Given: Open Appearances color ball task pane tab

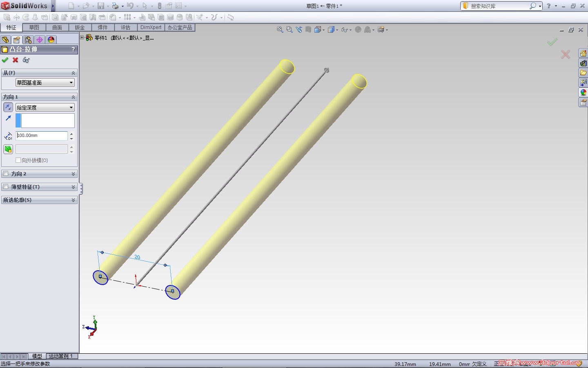Looking at the screenshot, I should tap(583, 92).
